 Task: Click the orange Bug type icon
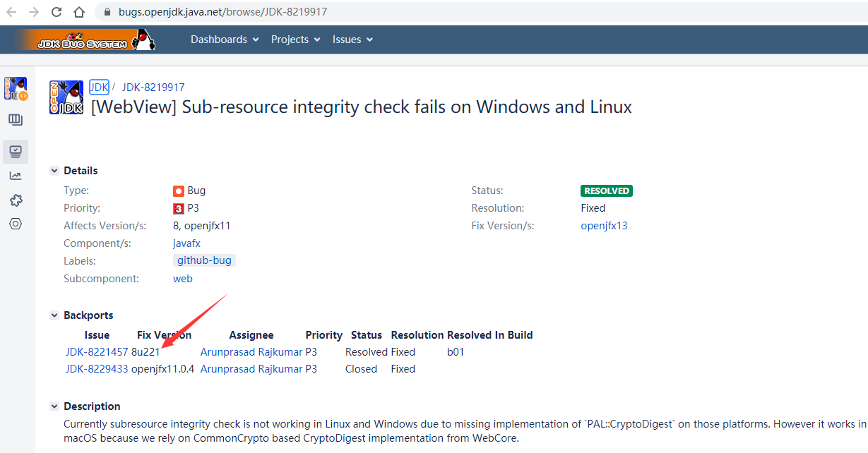(179, 191)
